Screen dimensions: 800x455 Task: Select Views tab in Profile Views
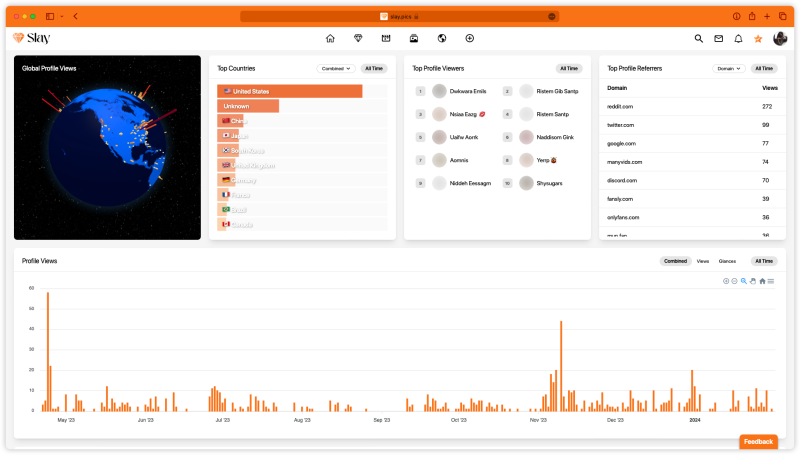pyautogui.click(x=703, y=261)
